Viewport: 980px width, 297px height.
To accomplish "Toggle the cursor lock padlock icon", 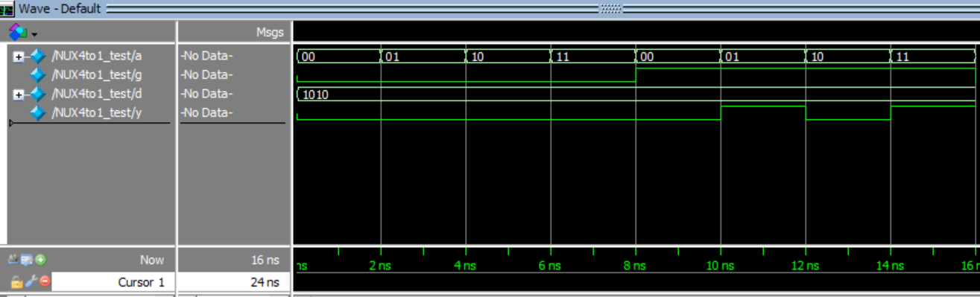I will (17, 282).
